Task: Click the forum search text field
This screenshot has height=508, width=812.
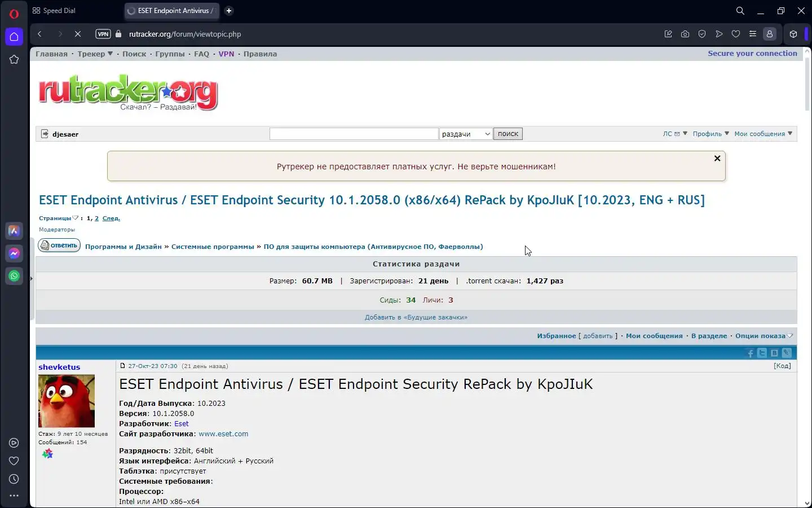Action: (354, 134)
